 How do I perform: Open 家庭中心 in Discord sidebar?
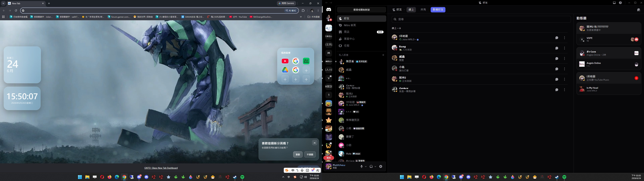click(362, 39)
